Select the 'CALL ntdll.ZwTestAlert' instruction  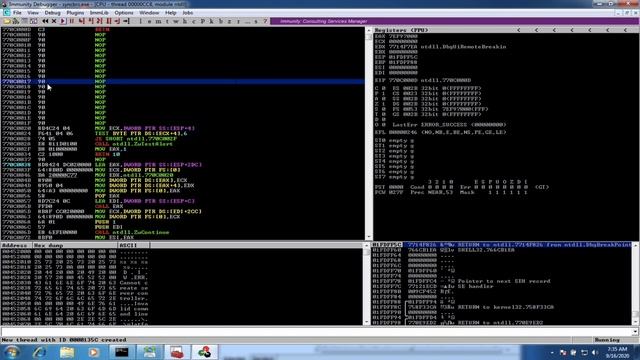coord(134,144)
